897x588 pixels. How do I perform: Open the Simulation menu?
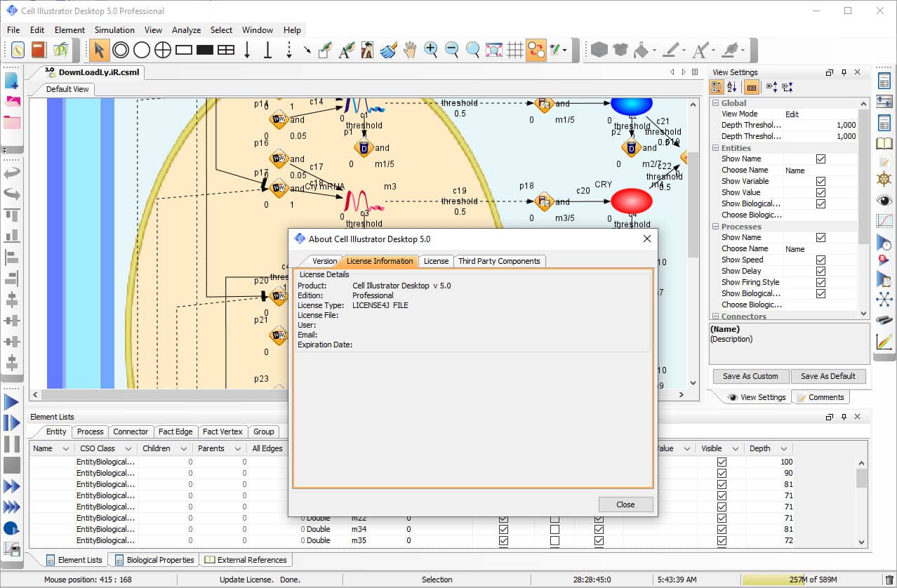pyautogui.click(x=114, y=29)
